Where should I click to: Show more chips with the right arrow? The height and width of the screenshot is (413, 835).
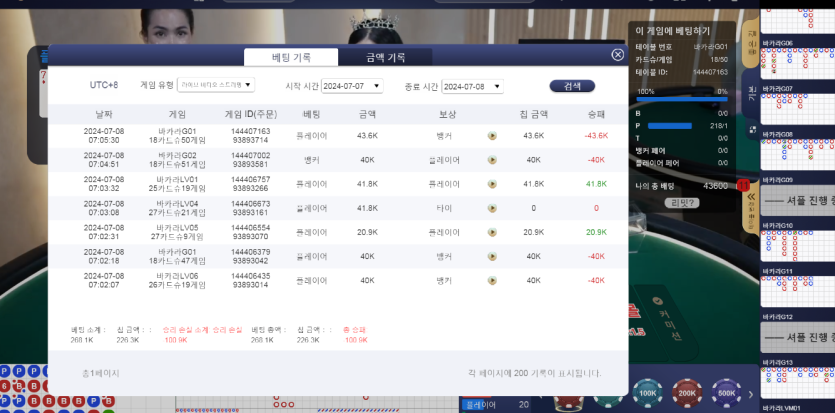pyautogui.click(x=751, y=394)
